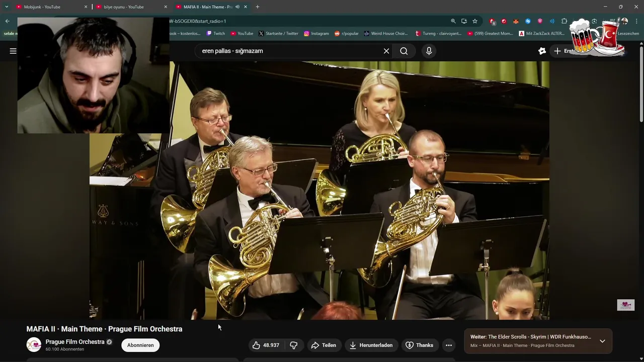Subscribe using the Abonnieren button
This screenshot has width=644, height=362.
[140, 345]
